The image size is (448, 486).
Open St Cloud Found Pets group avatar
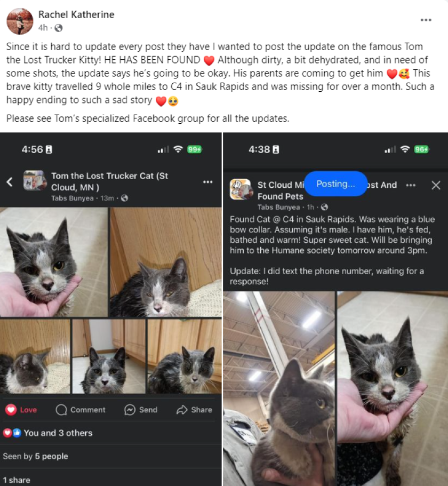tap(241, 189)
